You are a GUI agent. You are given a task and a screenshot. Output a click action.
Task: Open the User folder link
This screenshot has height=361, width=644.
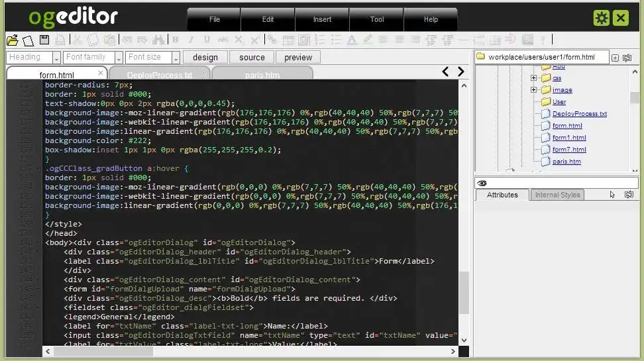coord(559,102)
